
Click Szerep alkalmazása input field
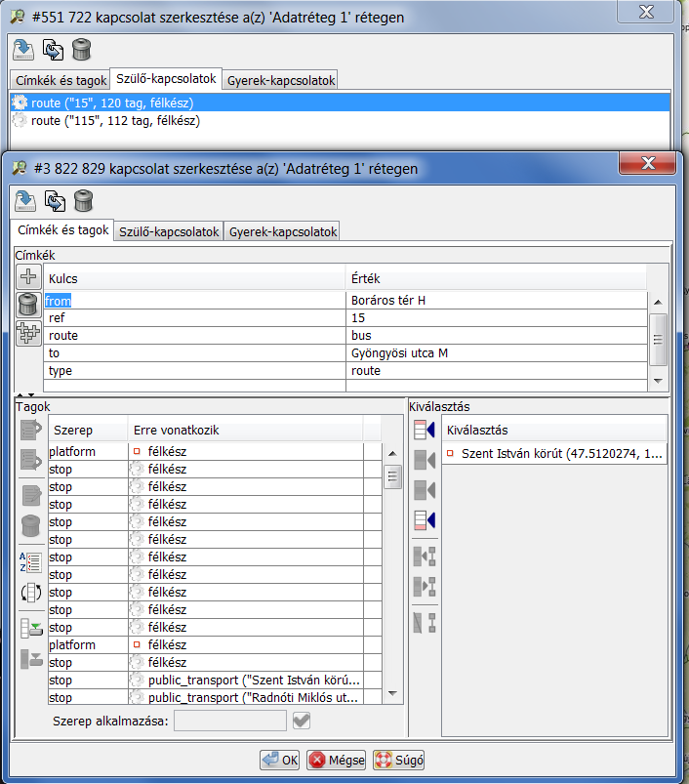[230, 721]
